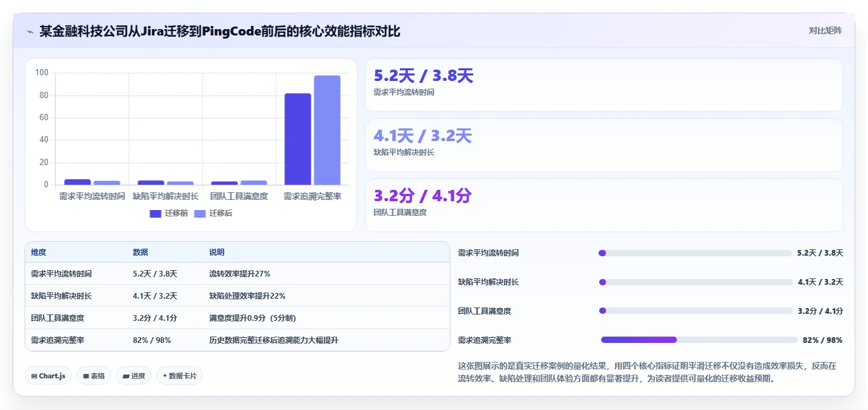Click the 82% / 98% progress value label

coord(822,340)
